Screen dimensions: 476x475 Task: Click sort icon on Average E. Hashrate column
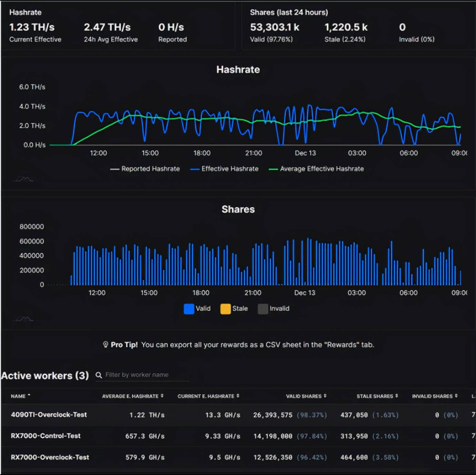[162, 396]
